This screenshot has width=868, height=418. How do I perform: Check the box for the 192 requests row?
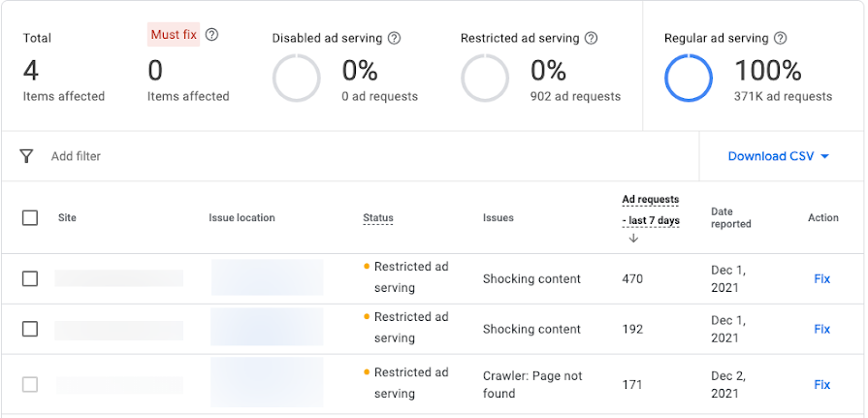(x=30, y=329)
